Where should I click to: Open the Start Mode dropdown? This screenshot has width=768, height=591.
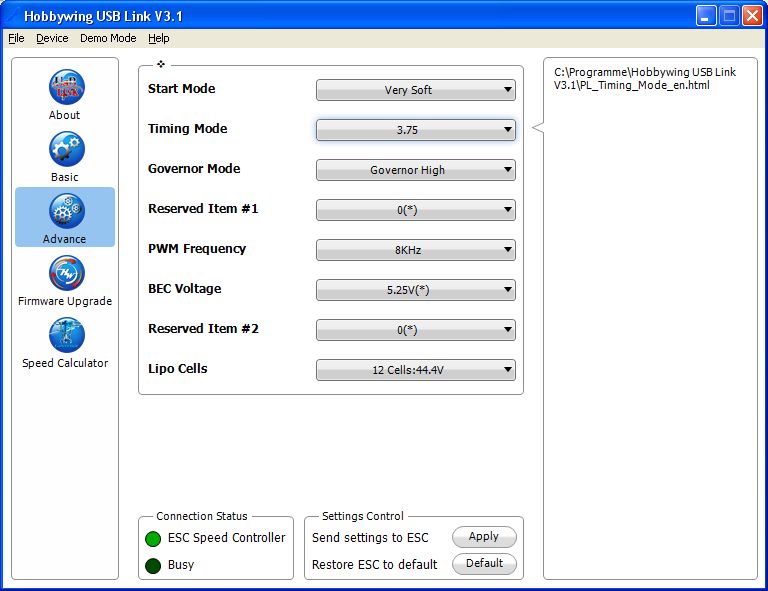click(x=415, y=90)
